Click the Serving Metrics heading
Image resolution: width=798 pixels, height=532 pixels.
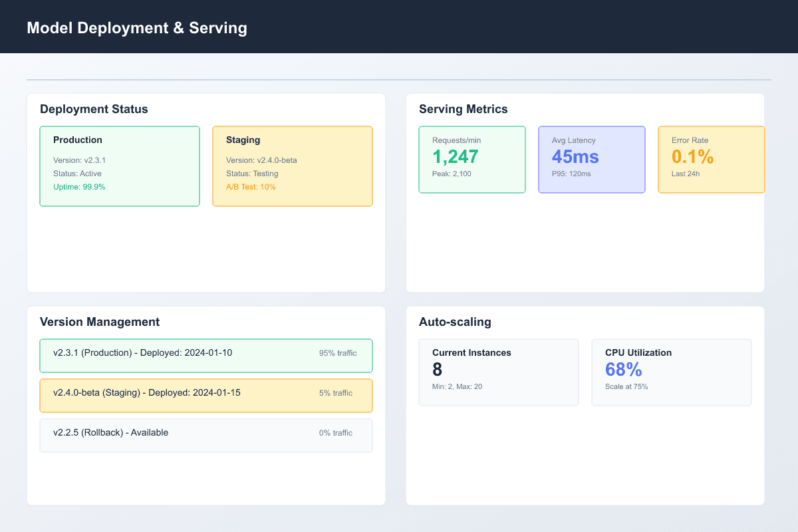(464, 109)
